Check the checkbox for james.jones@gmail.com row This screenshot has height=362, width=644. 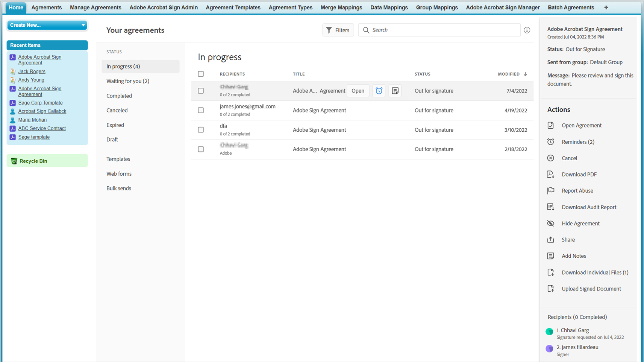(x=200, y=110)
